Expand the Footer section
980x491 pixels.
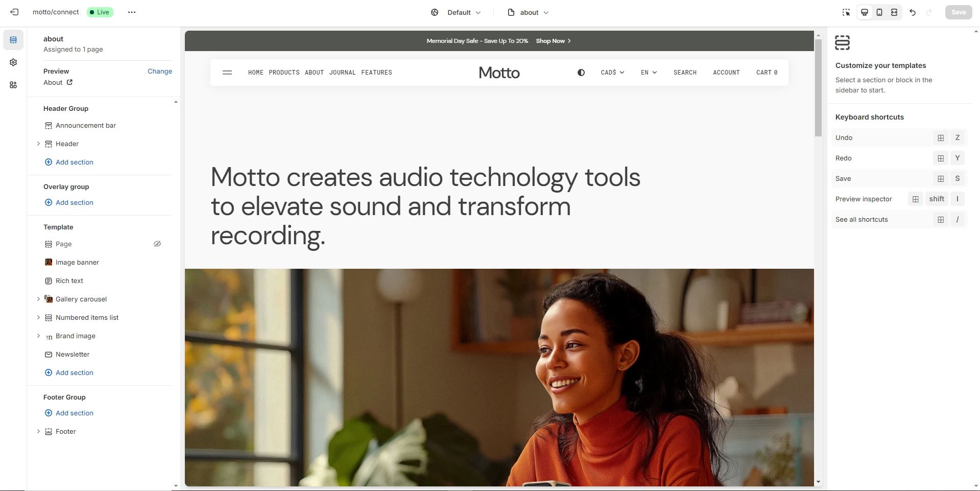coord(38,431)
